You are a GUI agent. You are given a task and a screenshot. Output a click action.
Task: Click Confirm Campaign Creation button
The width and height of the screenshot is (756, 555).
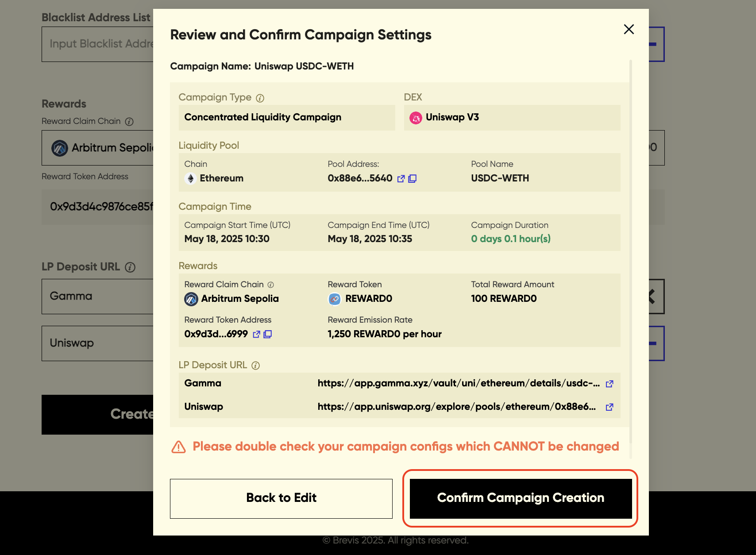pos(521,498)
